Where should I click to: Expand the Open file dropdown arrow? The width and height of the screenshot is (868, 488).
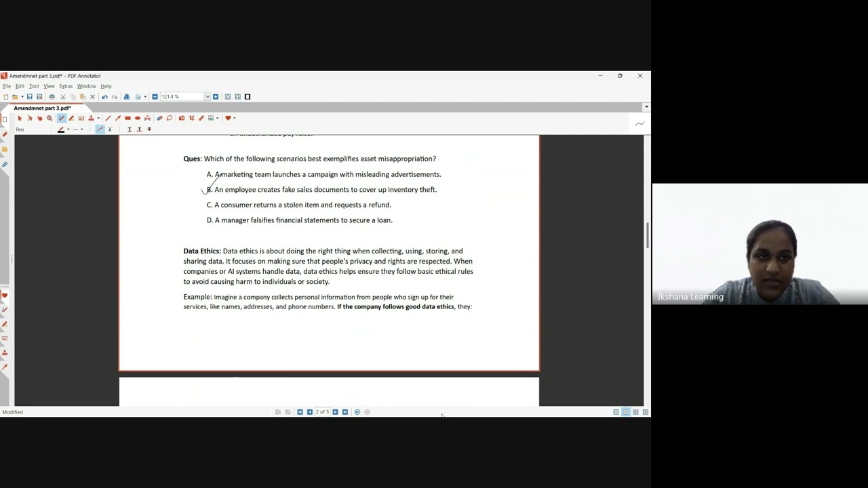[x=22, y=96]
